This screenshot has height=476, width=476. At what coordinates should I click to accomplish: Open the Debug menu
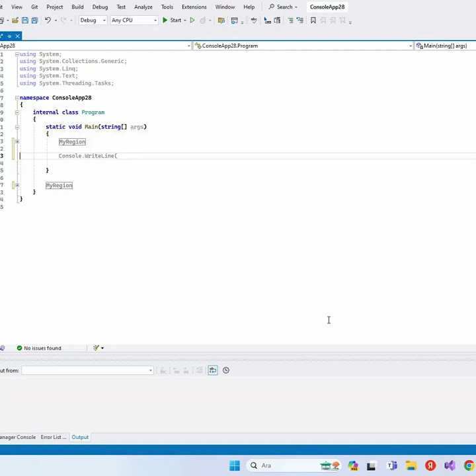tap(100, 7)
